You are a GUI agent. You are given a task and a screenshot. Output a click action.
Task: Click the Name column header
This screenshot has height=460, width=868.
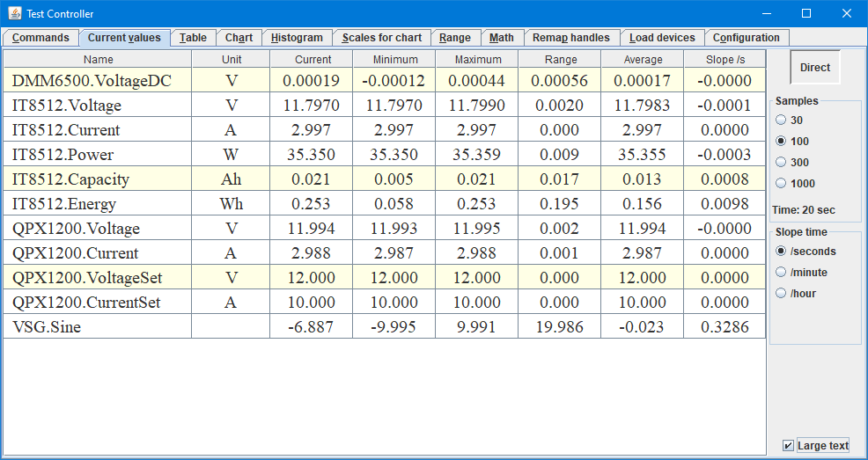(98, 59)
